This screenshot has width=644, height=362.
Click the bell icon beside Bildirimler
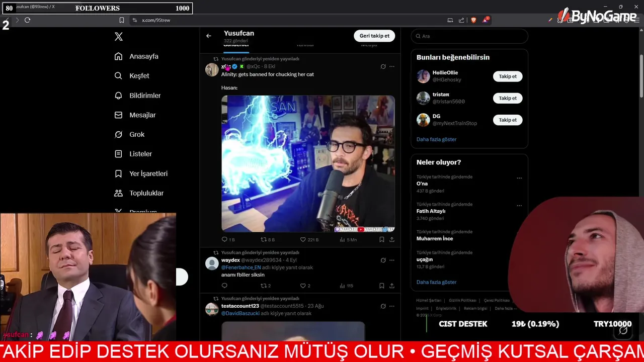pos(118,96)
